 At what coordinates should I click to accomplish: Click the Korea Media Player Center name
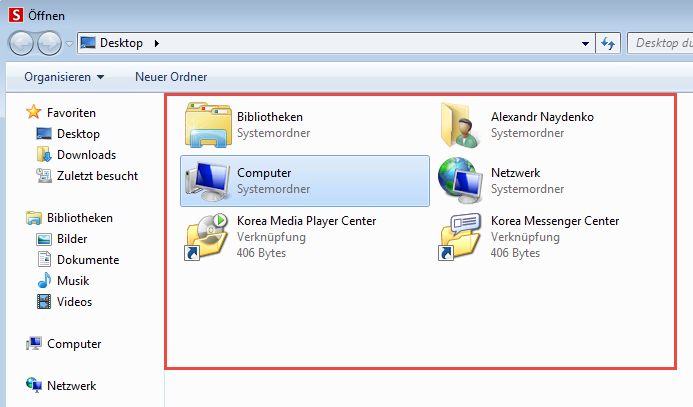pos(306,221)
